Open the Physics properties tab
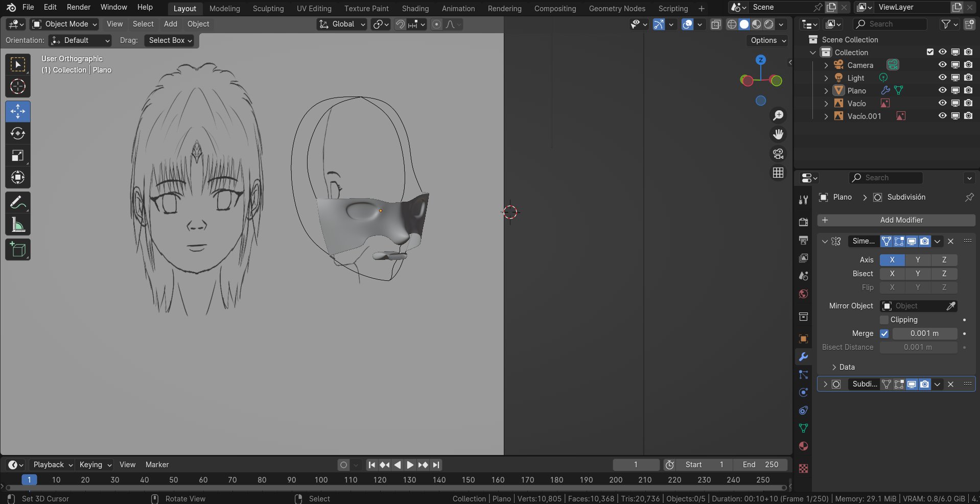 click(803, 392)
